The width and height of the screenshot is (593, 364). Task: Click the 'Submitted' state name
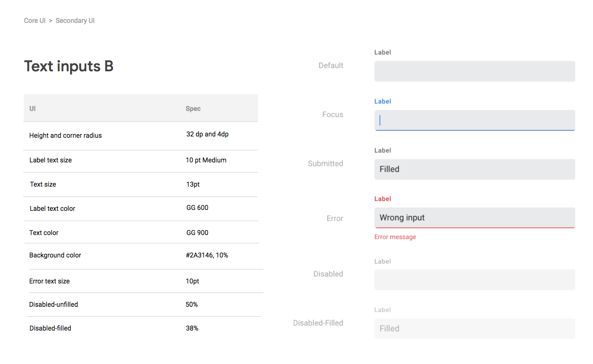(x=326, y=164)
